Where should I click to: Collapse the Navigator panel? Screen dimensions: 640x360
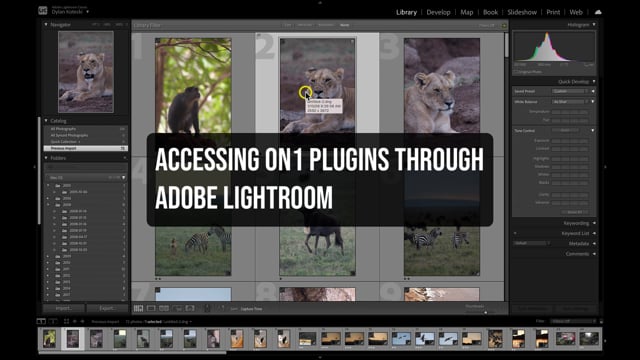point(46,24)
